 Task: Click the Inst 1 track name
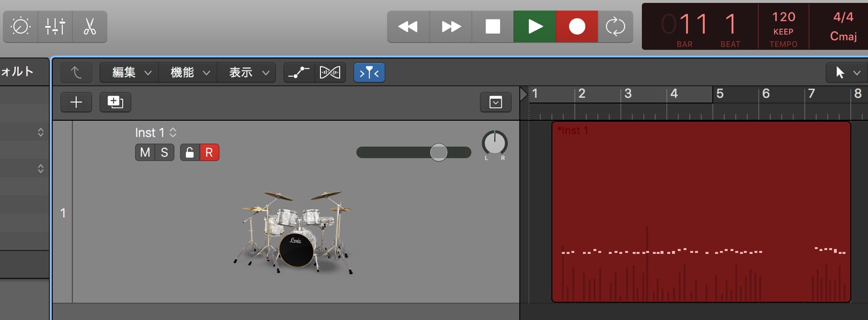coord(149,132)
